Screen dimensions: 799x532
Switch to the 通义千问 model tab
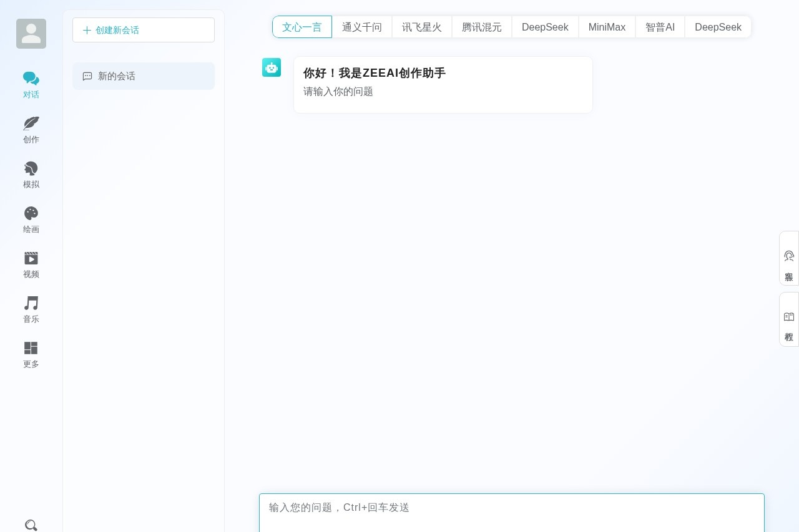[x=362, y=27]
